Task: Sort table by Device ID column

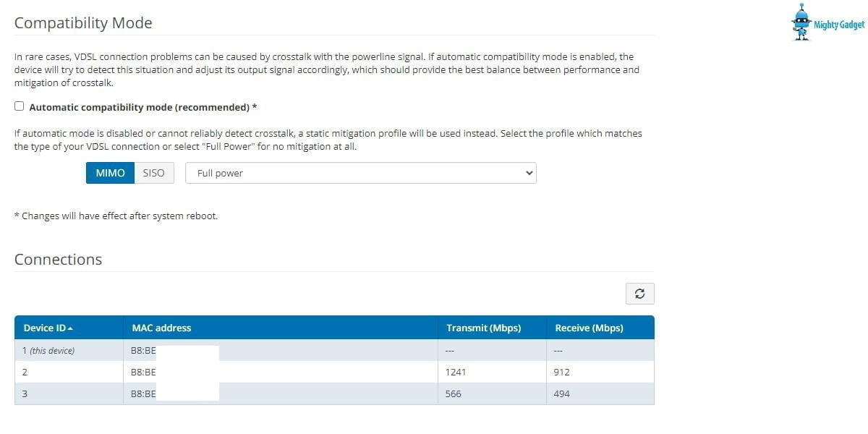Action: tap(48, 328)
